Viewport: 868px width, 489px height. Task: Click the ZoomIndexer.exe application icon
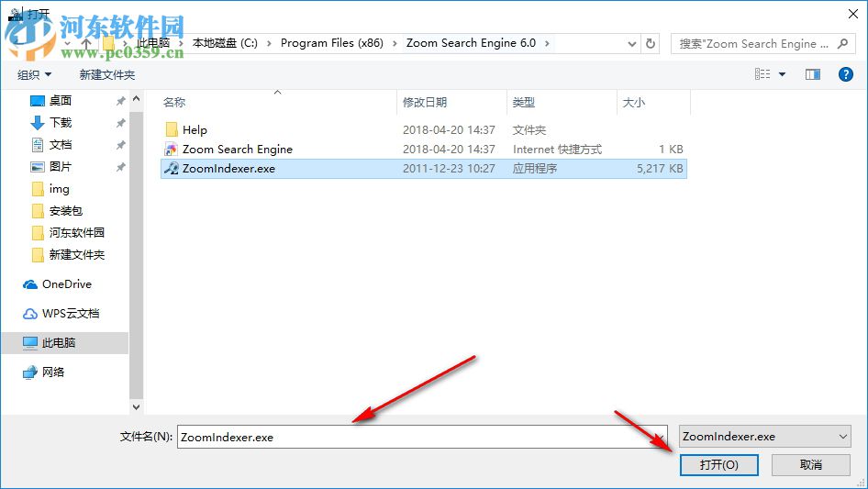(172, 169)
